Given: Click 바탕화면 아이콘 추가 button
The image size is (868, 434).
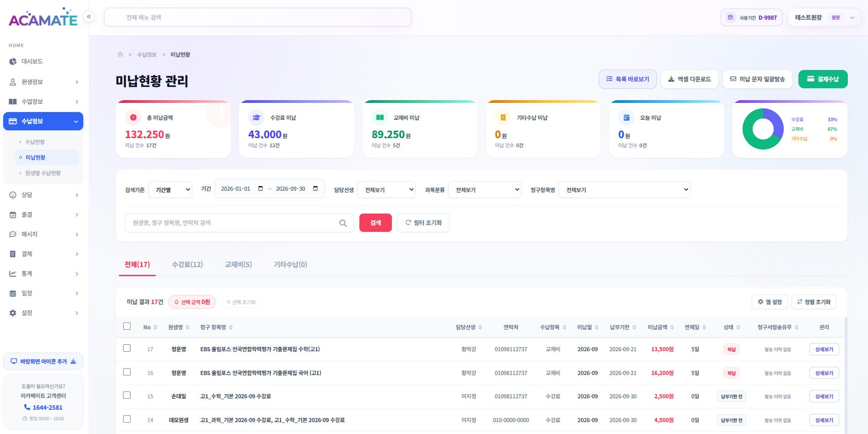Looking at the screenshot, I should coord(43,361).
